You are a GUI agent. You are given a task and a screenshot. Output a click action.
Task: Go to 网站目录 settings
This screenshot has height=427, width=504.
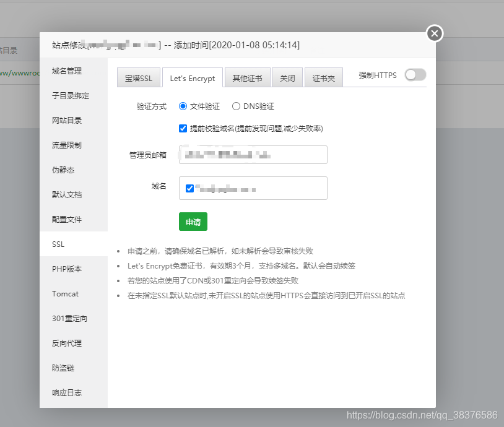[x=68, y=120]
